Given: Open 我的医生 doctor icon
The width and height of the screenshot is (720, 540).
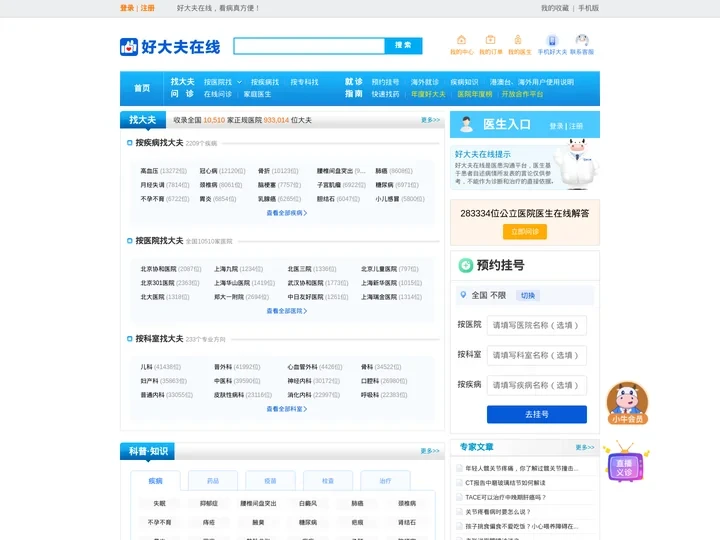Looking at the screenshot, I should (518, 40).
